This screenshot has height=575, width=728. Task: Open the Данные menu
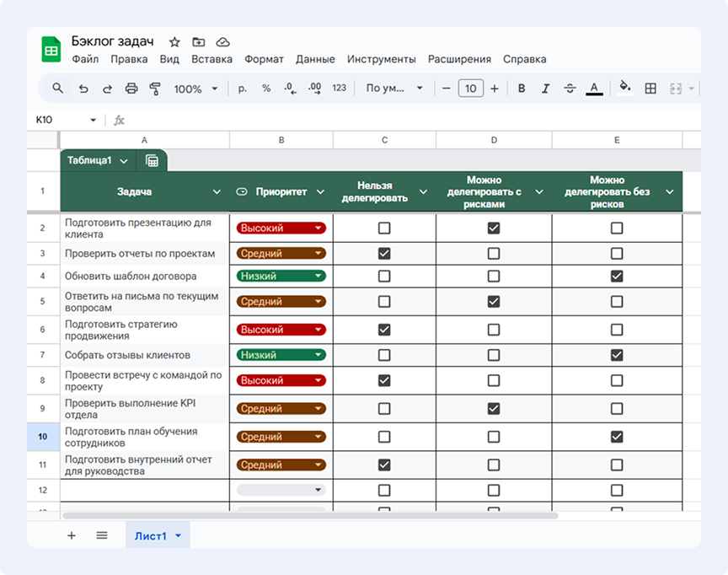click(315, 59)
